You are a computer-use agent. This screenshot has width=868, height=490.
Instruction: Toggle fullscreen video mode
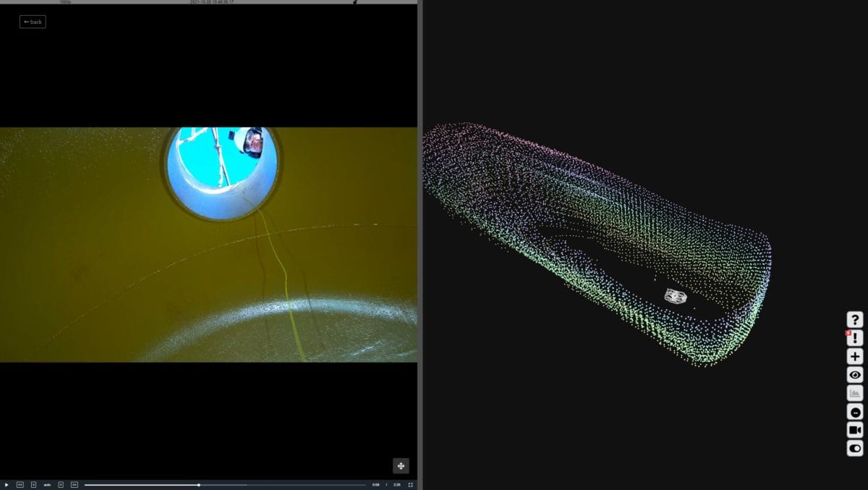click(x=411, y=484)
